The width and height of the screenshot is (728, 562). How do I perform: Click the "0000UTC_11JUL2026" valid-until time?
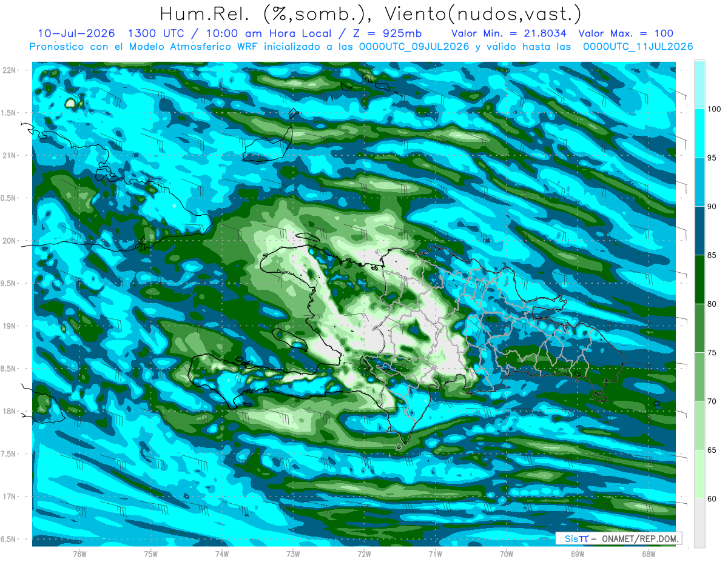[x=638, y=47]
